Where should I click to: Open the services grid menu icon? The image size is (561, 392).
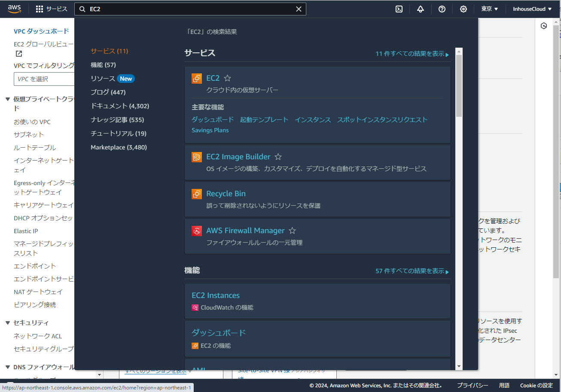(x=40, y=9)
